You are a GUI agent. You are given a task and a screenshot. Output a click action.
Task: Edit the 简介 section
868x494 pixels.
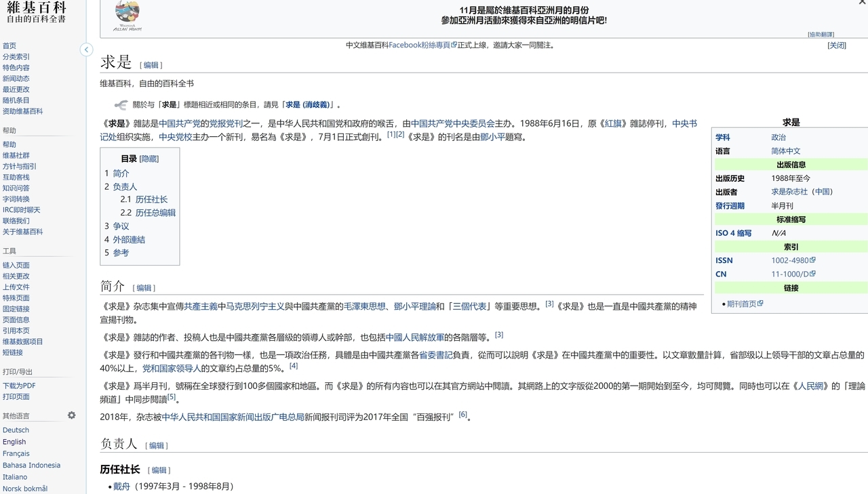[x=144, y=288]
